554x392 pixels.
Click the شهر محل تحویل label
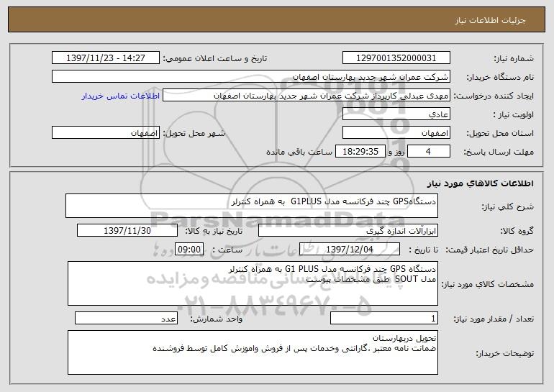(194, 134)
